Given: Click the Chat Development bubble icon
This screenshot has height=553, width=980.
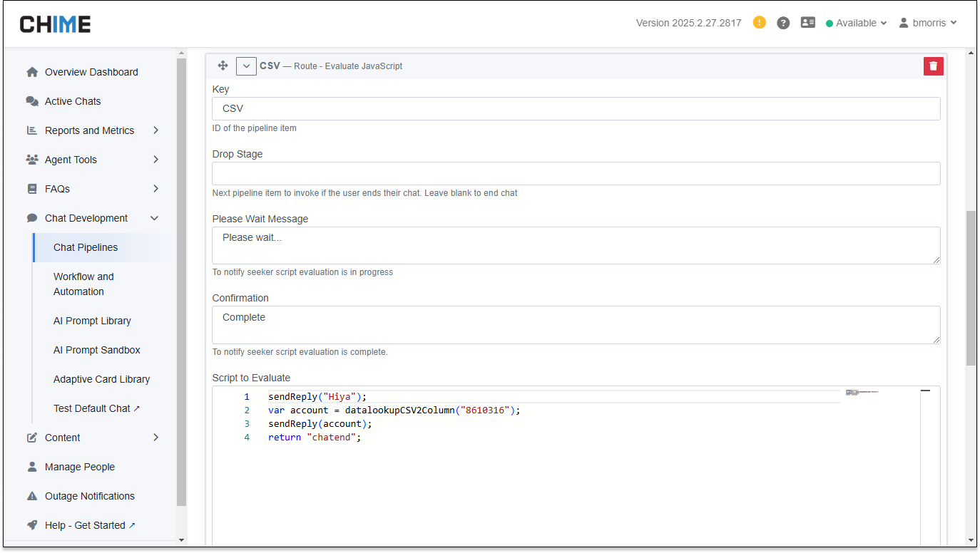Looking at the screenshot, I should (32, 218).
